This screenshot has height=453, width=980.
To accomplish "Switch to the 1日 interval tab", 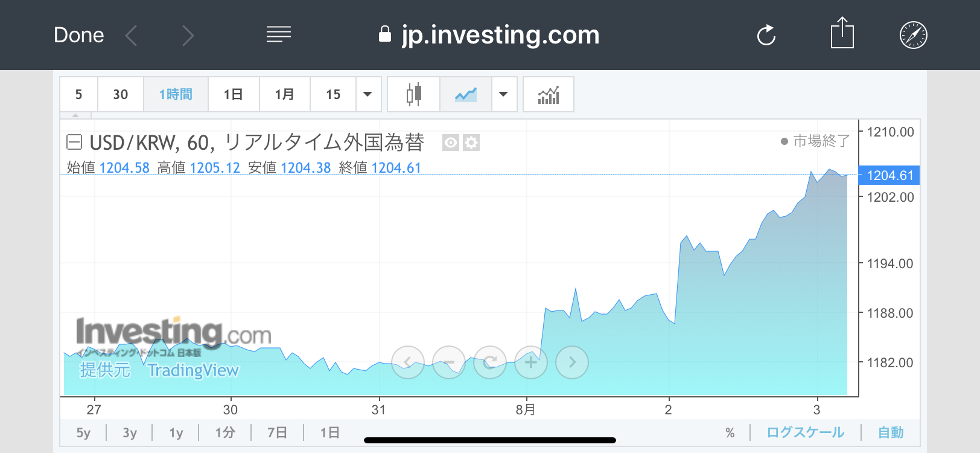I will tap(233, 95).
